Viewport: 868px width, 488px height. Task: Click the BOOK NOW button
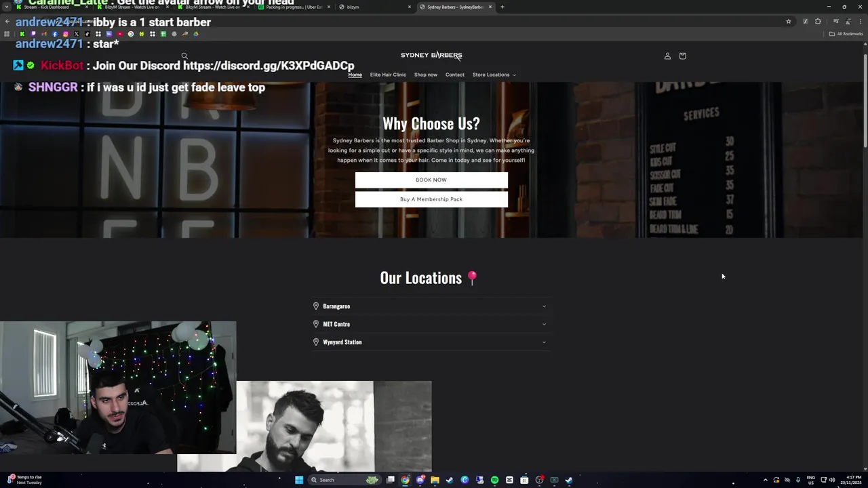tap(431, 180)
